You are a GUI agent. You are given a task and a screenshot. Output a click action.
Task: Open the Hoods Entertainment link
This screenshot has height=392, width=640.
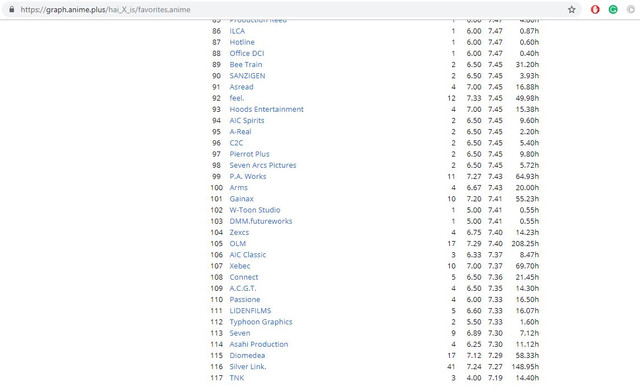pos(267,109)
